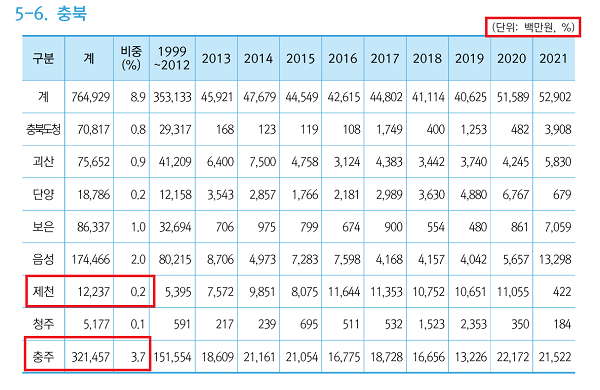Select the 보은 2021 value 7,059
This screenshot has height=390, width=600.
click(x=558, y=227)
